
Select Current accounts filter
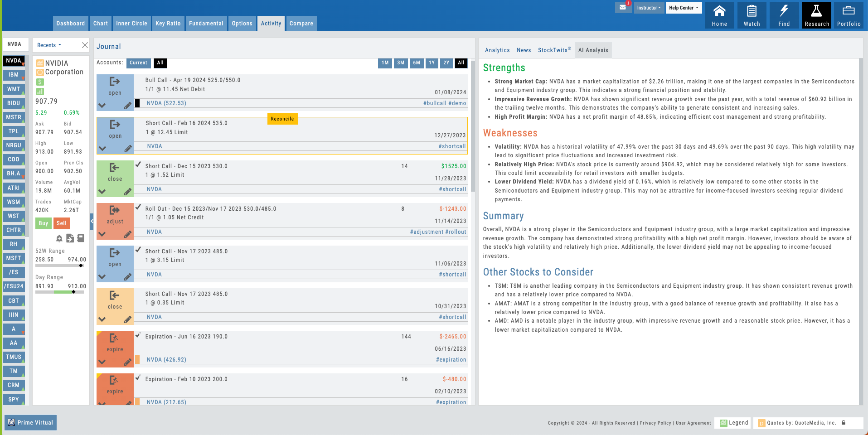(x=138, y=63)
